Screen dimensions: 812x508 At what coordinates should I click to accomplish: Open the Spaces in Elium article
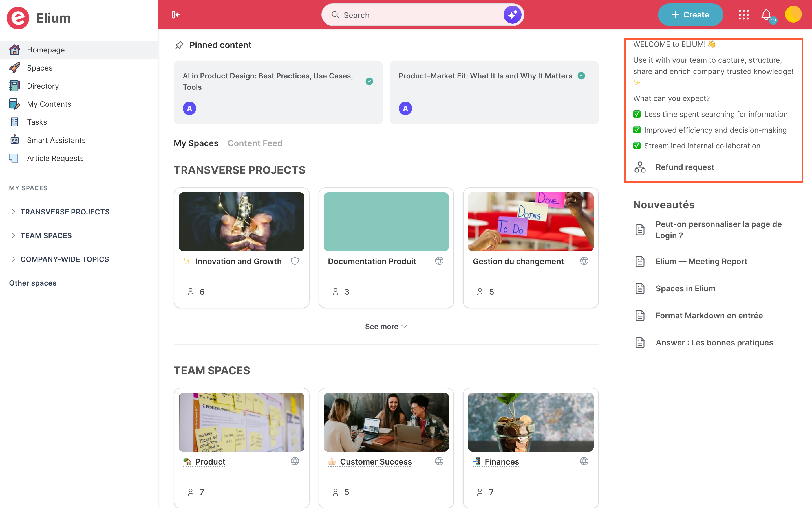pyautogui.click(x=685, y=288)
